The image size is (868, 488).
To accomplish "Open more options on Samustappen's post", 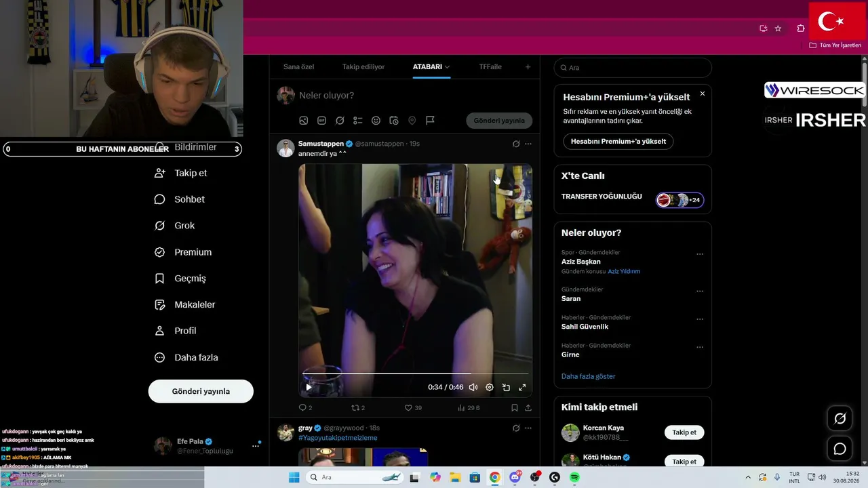I will click(x=528, y=144).
